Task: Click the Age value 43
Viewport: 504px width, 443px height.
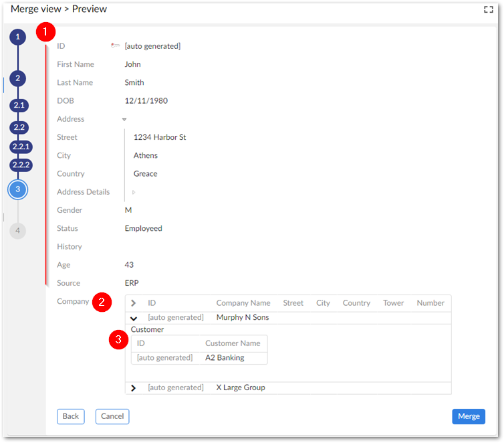Action: [129, 265]
